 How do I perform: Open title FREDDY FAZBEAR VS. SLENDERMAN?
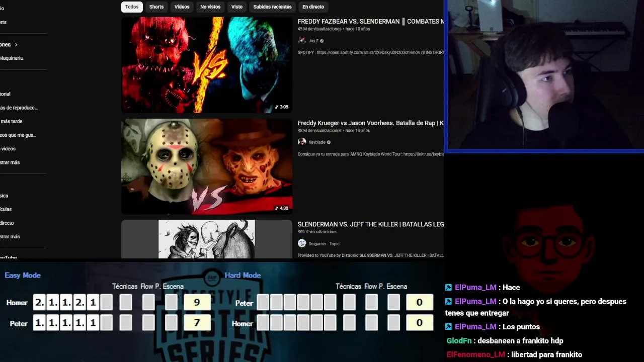tap(370, 22)
